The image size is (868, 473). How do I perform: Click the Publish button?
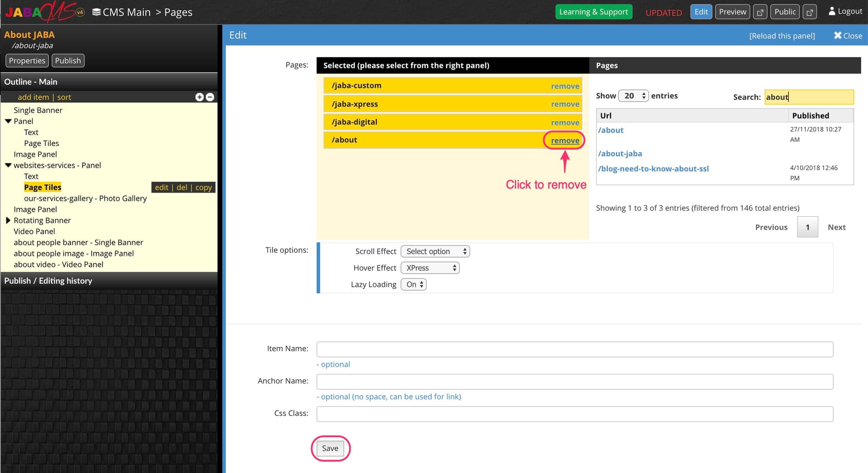(68, 61)
